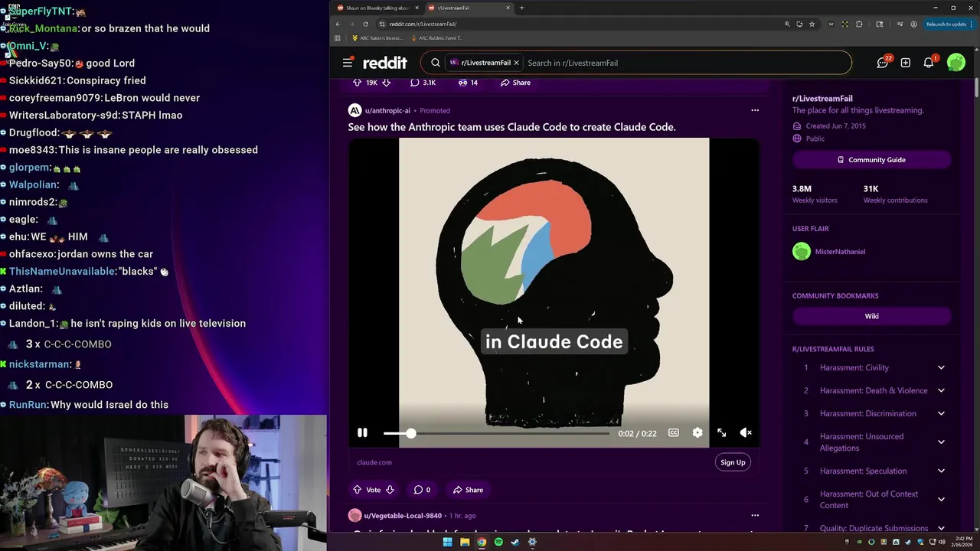Open the claude.com link

tap(374, 462)
